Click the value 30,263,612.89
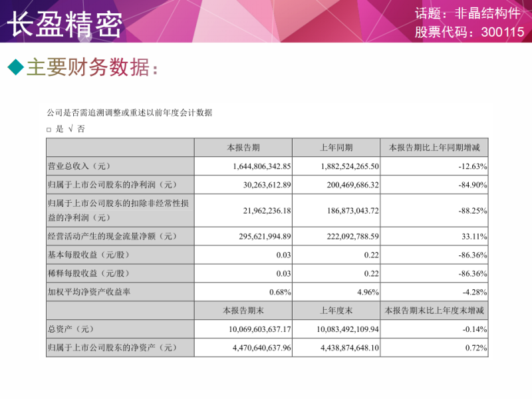The width and height of the screenshot is (532, 399). click(267, 185)
